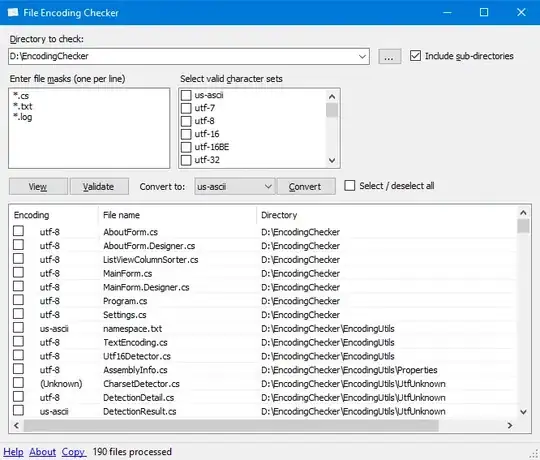Sort by the File name column header
Screen dimensions: 540x460
coord(177,215)
